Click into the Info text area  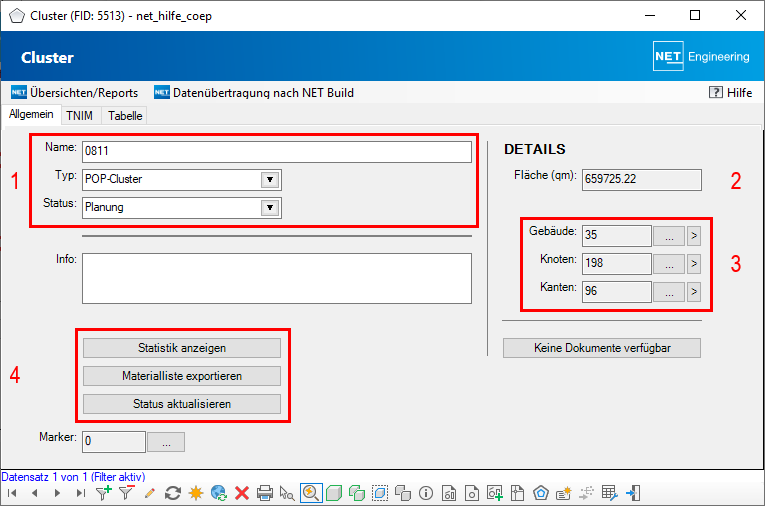[277, 278]
